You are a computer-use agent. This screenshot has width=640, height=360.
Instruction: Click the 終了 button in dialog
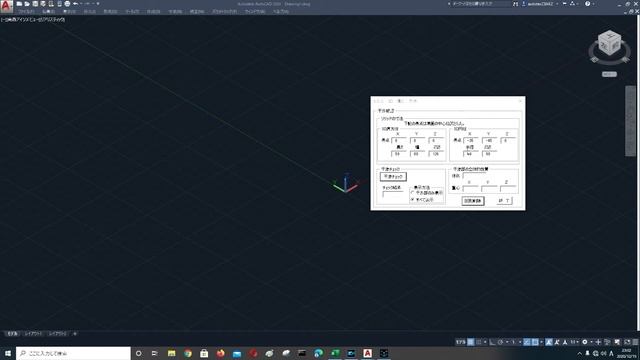click(504, 201)
